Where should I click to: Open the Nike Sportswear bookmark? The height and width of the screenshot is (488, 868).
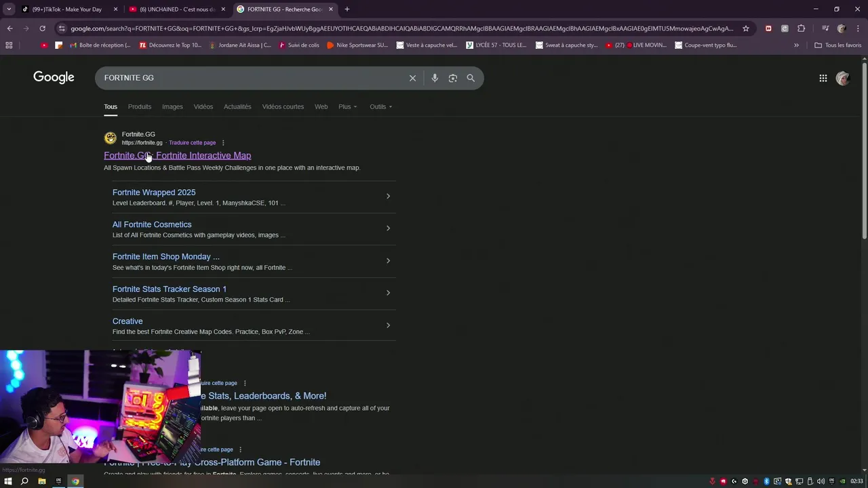tap(357, 45)
